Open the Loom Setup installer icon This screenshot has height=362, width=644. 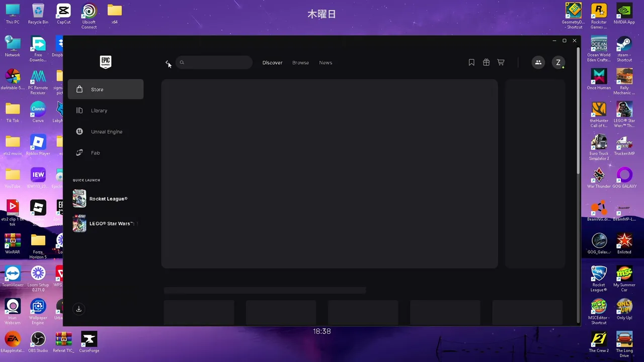(38, 279)
